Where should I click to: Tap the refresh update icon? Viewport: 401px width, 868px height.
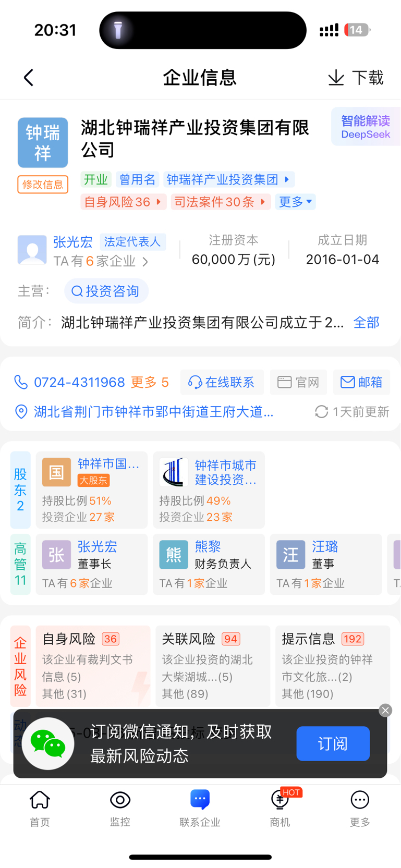tap(321, 412)
